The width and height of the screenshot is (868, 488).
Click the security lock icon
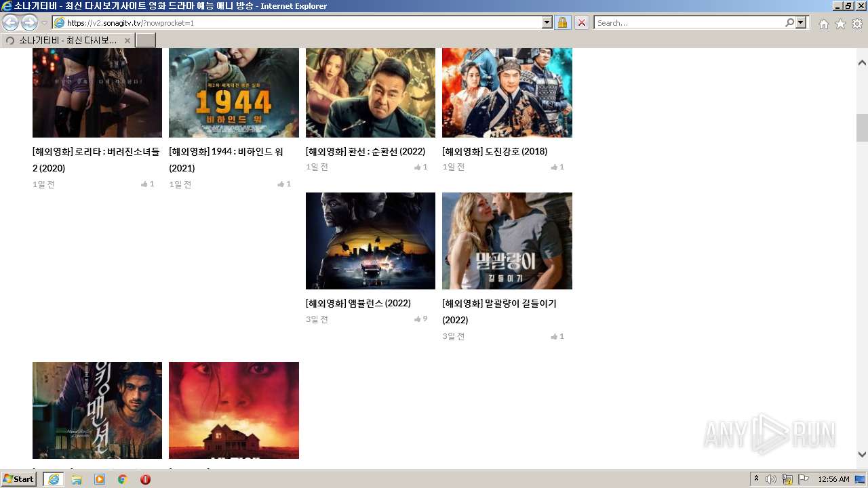click(x=562, y=23)
